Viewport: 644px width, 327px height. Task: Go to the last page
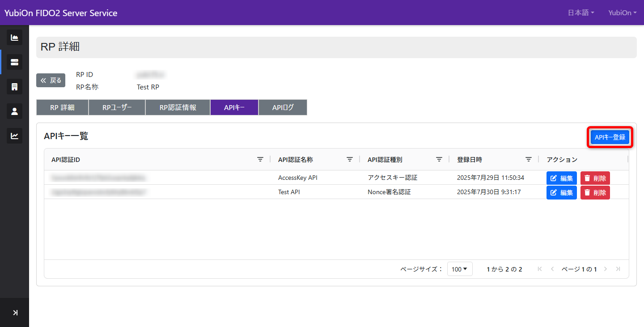click(618, 269)
